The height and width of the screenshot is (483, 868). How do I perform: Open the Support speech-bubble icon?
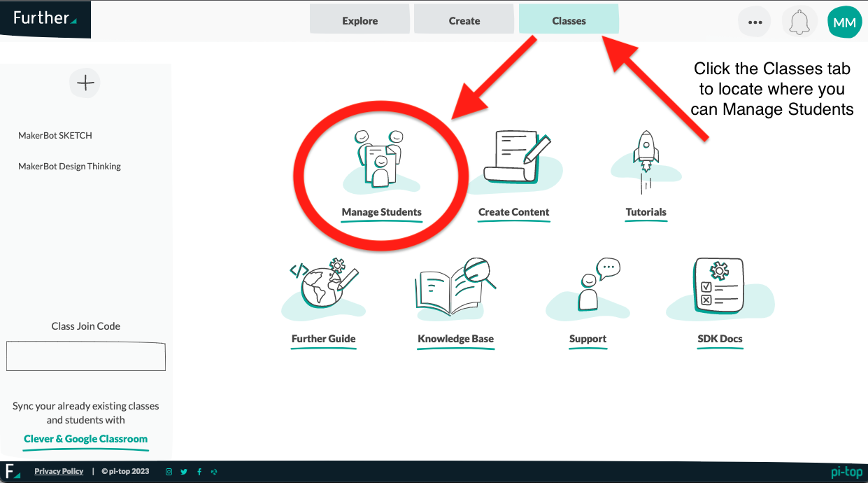[x=588, y=288]
